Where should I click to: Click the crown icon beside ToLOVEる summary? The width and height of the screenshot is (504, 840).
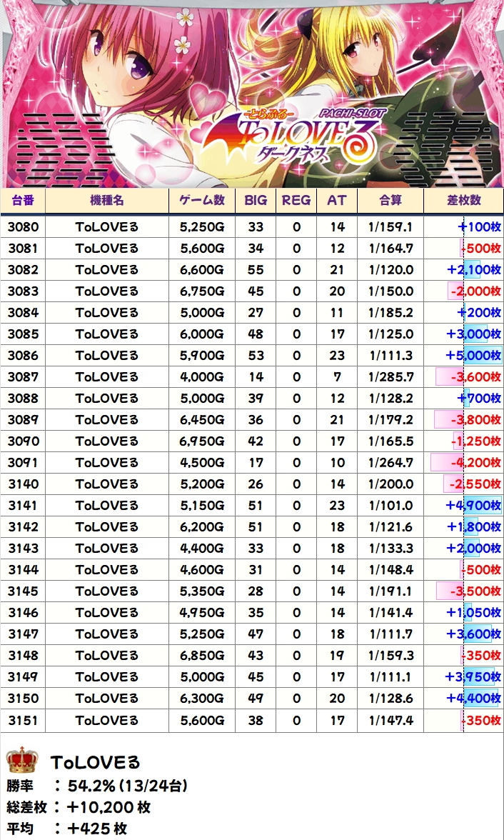(23, 761)
